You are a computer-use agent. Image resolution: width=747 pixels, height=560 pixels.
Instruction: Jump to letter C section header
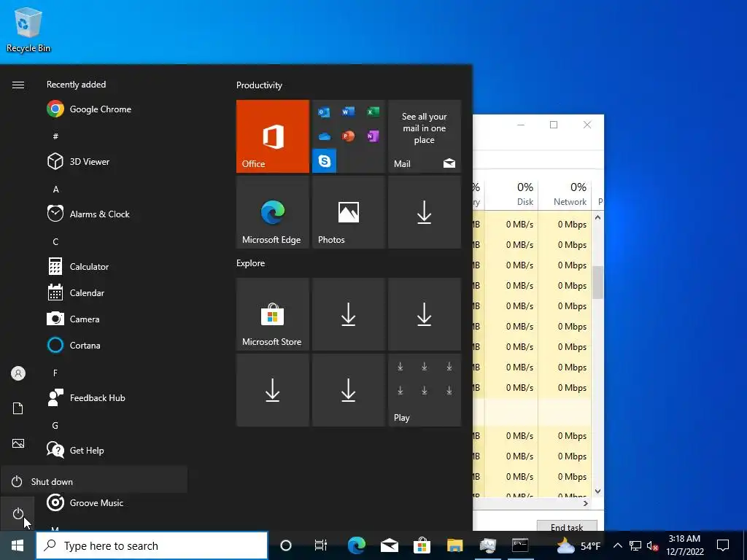coord(55,241)
